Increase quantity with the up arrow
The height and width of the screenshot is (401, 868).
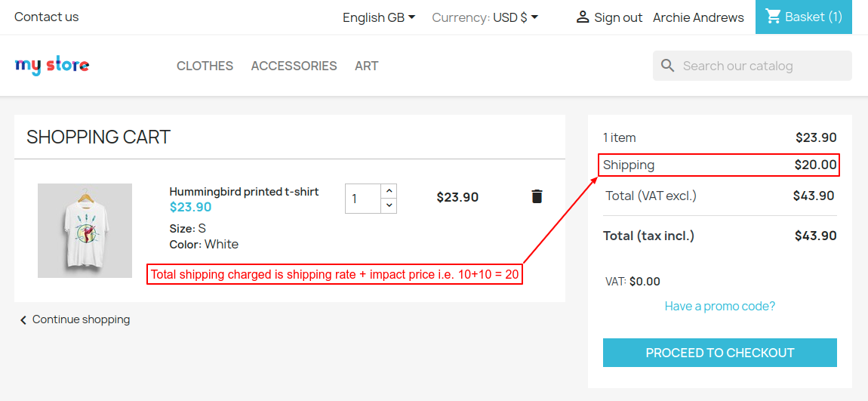pyautogui.click(x=389, y=191)
